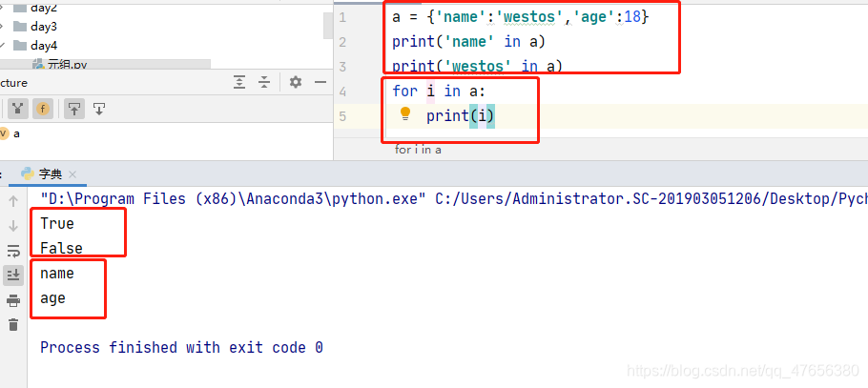The image size is (868, 388).
Task: Click the Expand All icon in Structure panel
Action: coord(238,83)
